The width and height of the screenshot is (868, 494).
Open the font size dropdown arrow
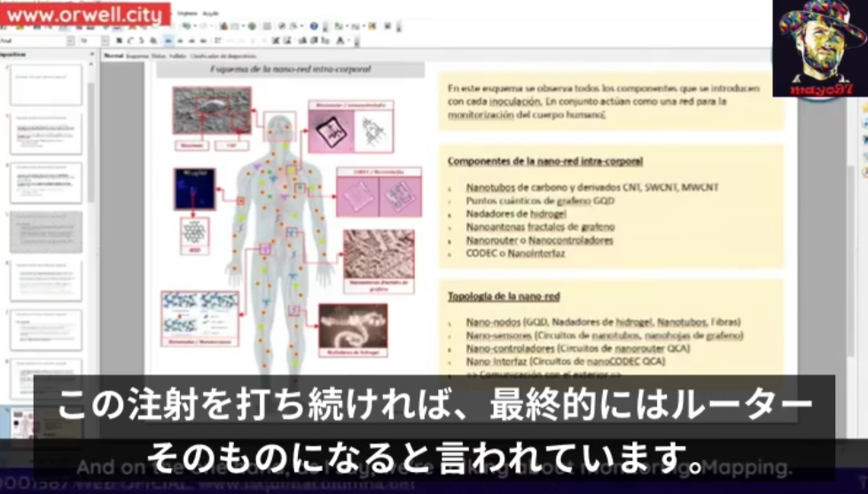click(105, 41)
